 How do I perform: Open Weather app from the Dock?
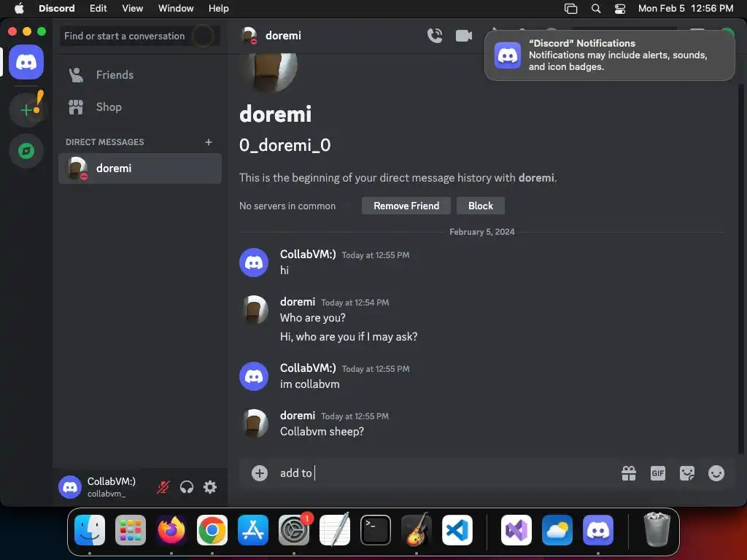click(x=557, y=530)
